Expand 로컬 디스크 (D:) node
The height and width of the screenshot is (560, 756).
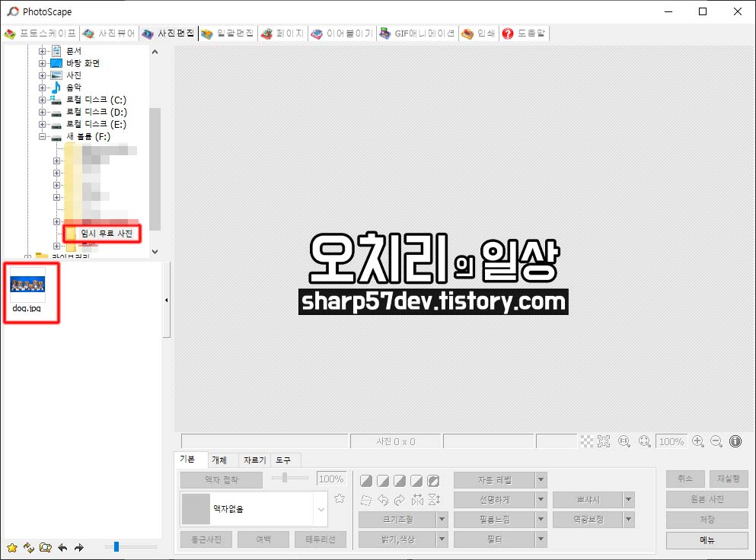tap(42, 112)
